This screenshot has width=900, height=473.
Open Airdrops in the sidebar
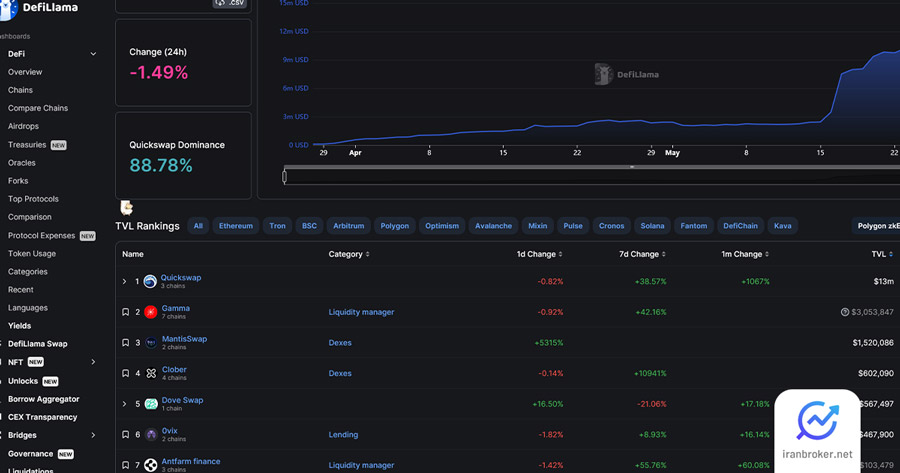tap(23, 126)
